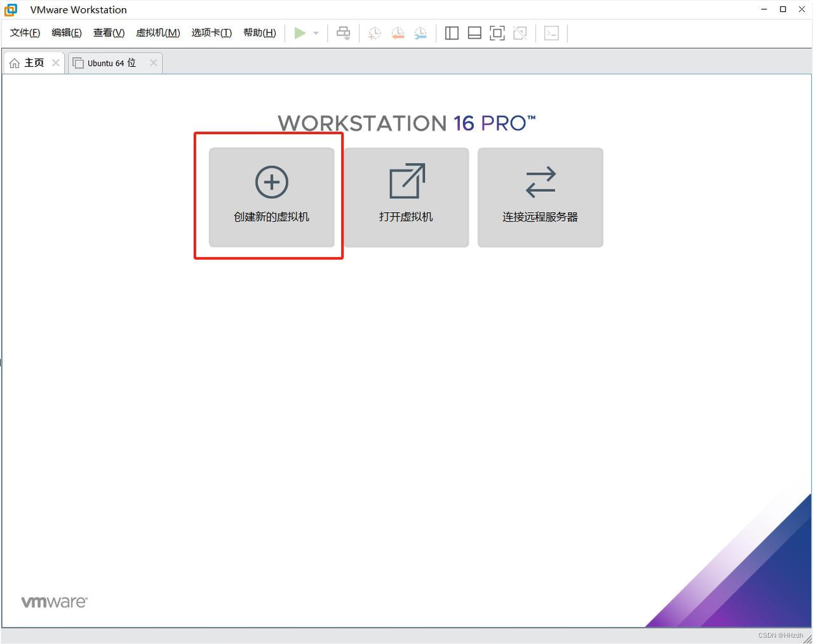Close the 主页 tab

point(56,63)
